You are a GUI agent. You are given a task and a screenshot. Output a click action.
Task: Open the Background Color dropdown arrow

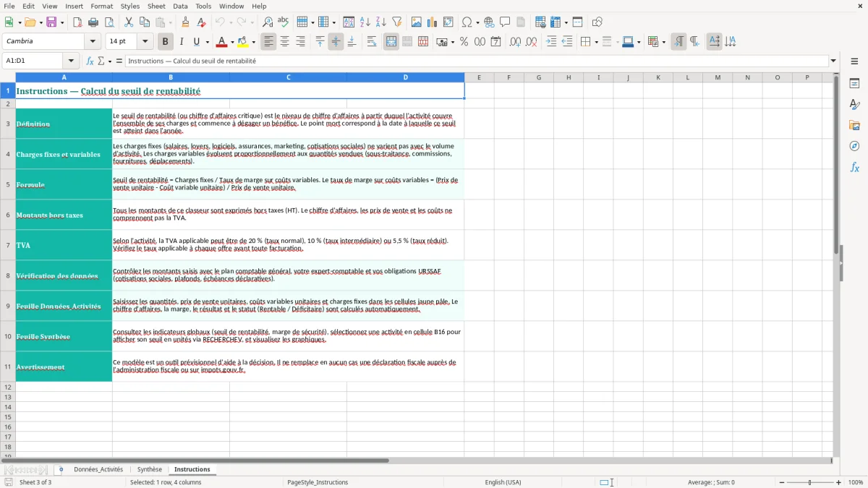click(253, 42)
